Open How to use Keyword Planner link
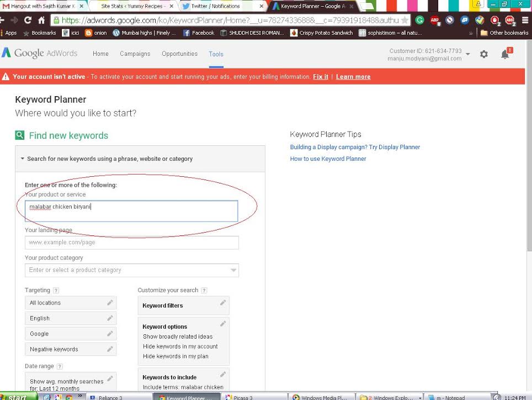The height and width of the screenshot is (400, 532). tap(328, 159)
